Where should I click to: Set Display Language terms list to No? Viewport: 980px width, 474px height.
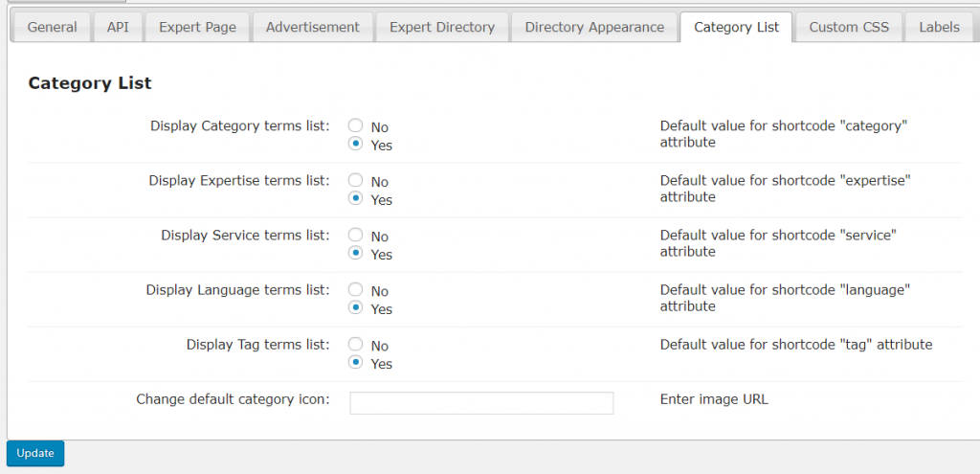click(356, 290)
